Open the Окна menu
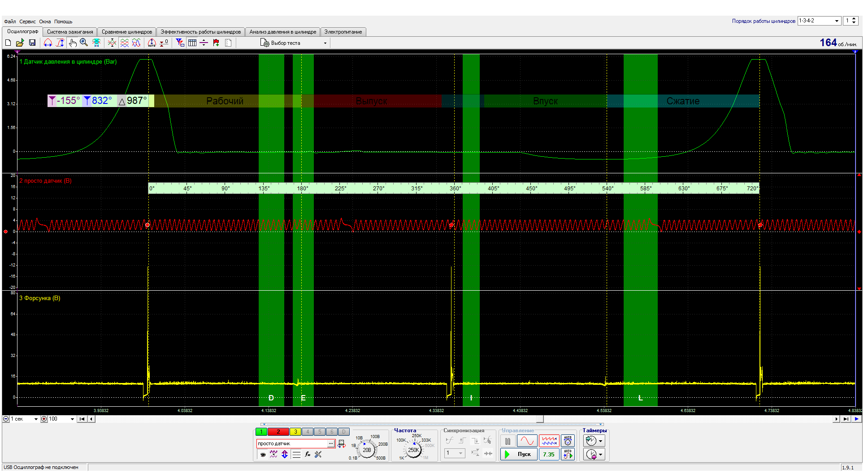Screen dimensions: 868x473 tap(45, 21)
